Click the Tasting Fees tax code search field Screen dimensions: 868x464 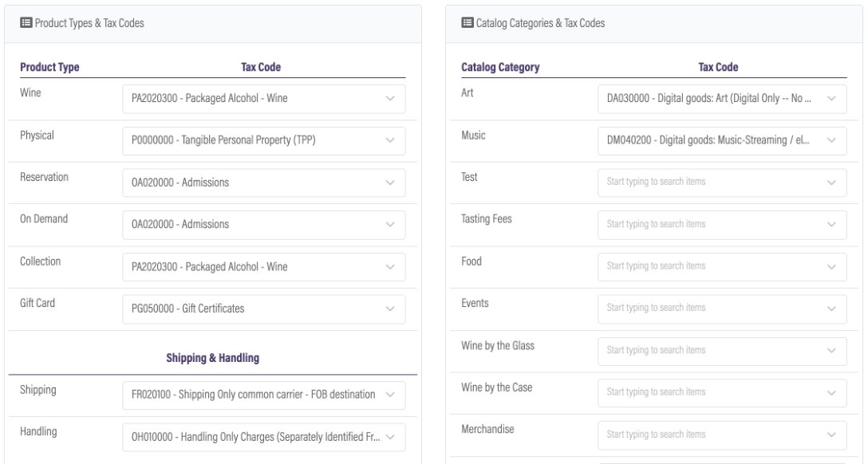[x=710, y=224]
